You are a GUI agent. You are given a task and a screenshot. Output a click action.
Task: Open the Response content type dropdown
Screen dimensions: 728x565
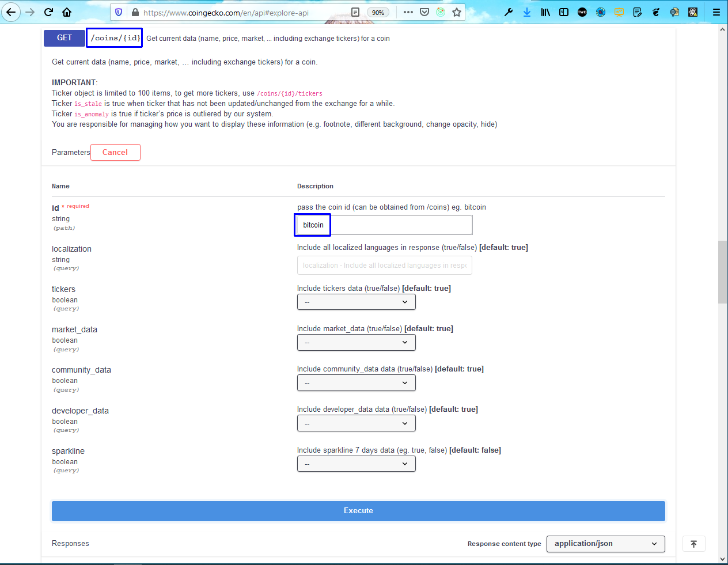coord(606,544)
